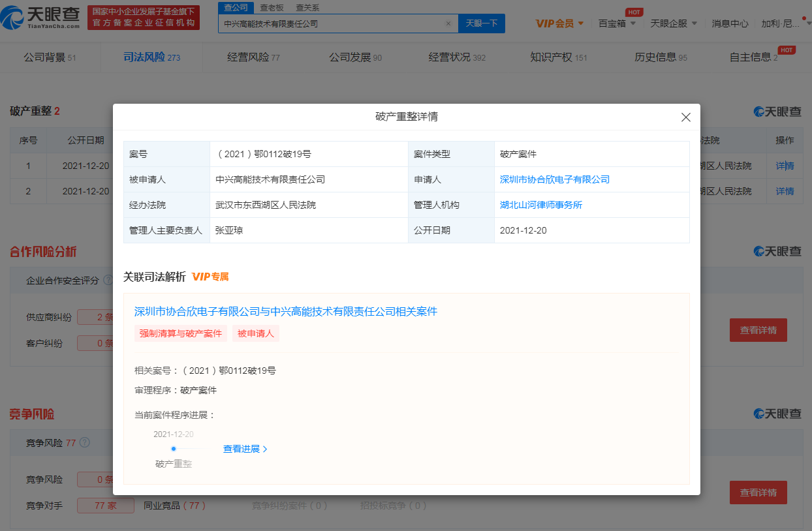
Task: Select the 公司背景 tab
Action: (50, 57)
